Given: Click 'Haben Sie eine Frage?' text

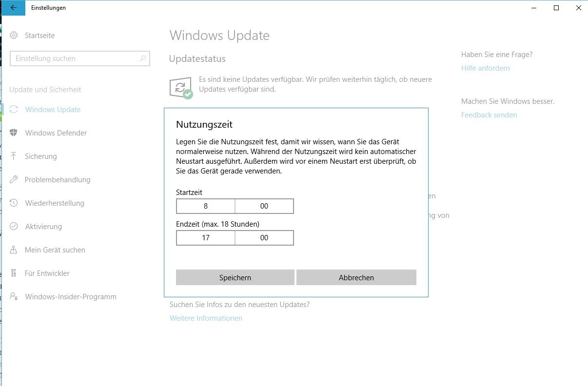Looking at the screenshot, I should (497, 55).
